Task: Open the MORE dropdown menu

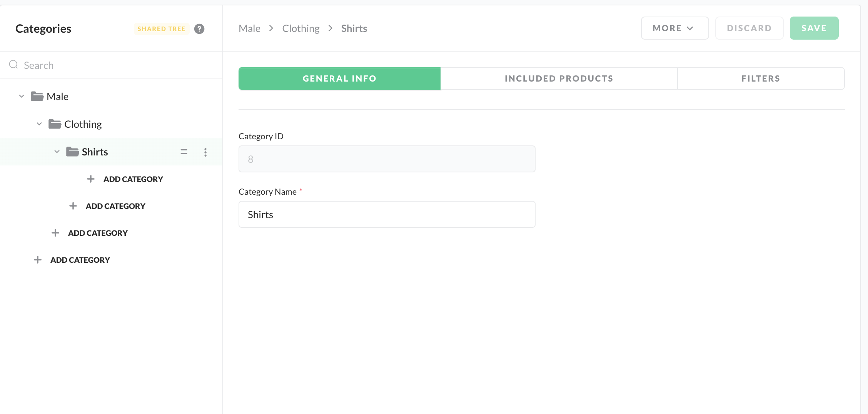Action: [x=674, y=28]
